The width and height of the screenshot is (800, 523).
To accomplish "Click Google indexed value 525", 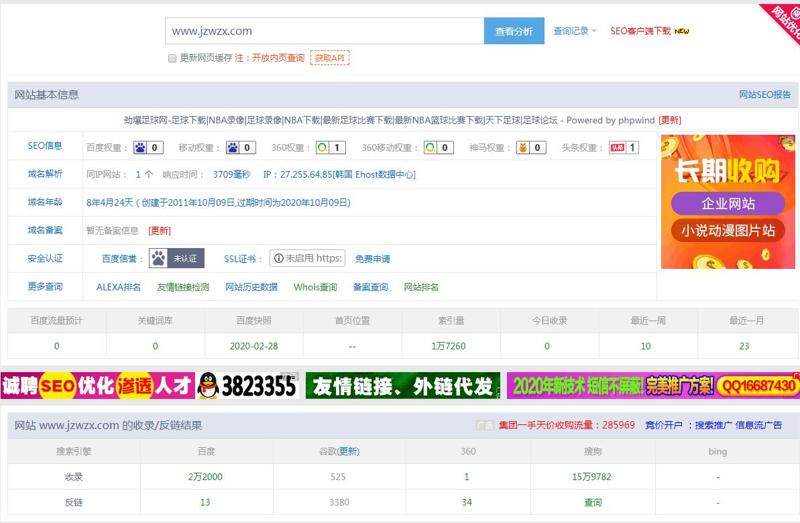I will tap(338, 477).
